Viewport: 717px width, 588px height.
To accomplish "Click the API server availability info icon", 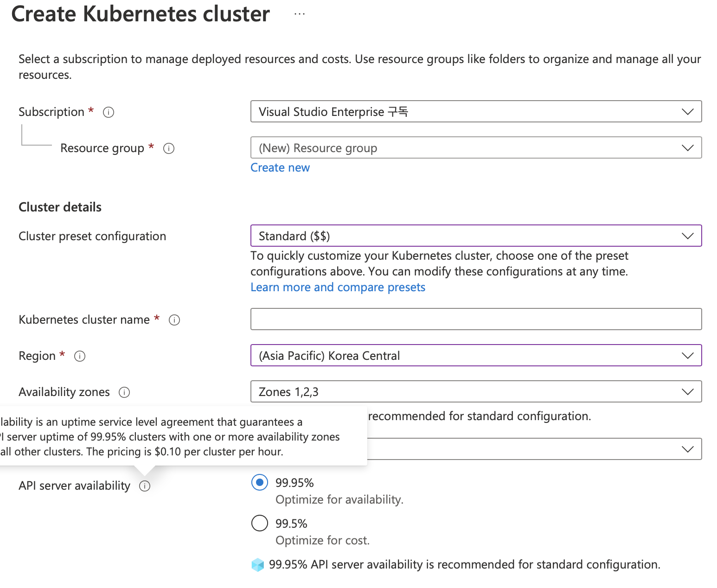I will pos(145,486).
